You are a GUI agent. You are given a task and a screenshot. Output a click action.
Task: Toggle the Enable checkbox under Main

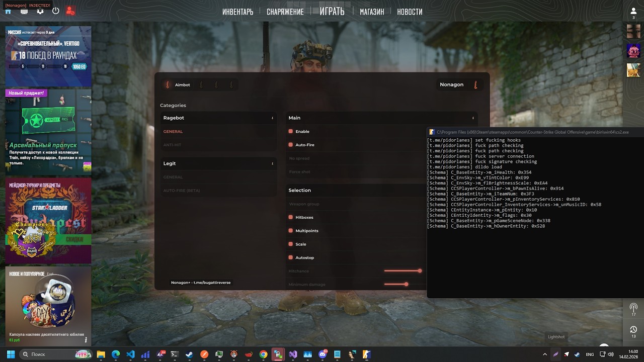[x=291, y=131]
